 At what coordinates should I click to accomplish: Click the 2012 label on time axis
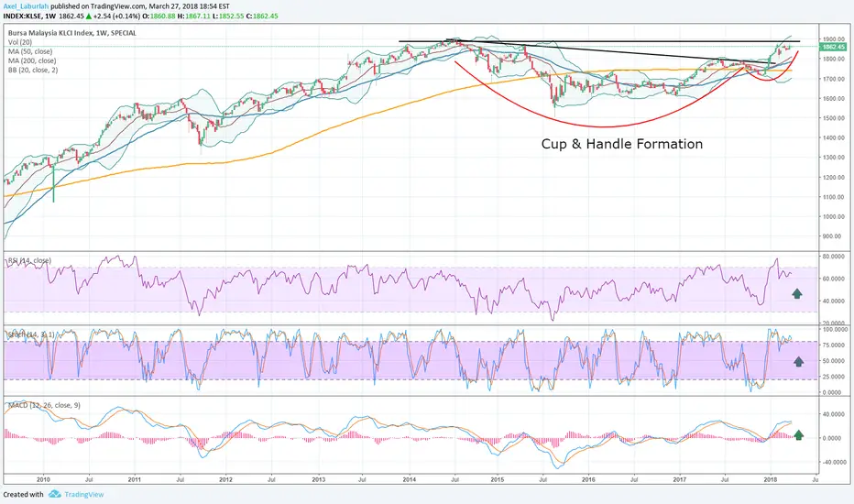(x=225, y=479)
